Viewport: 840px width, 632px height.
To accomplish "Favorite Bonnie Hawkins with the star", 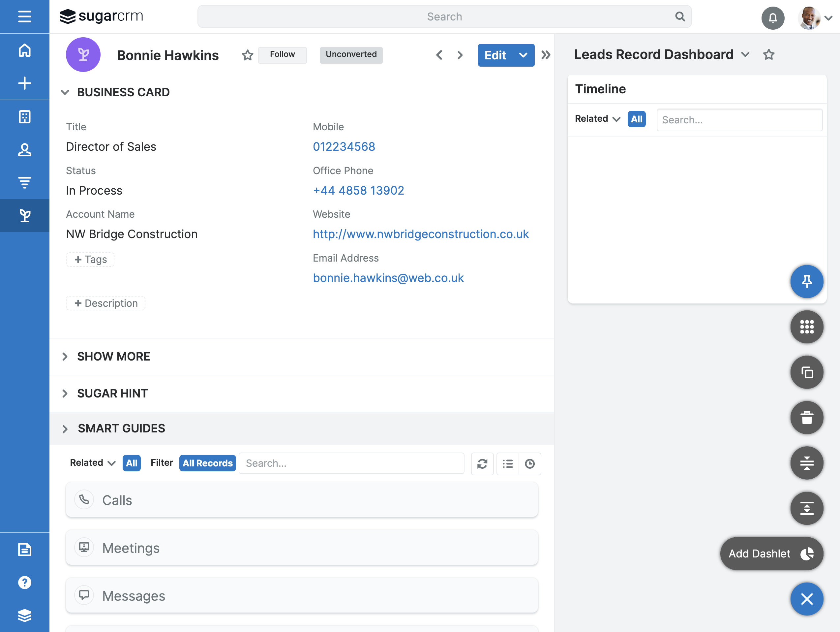I will [x=248, y=55].
